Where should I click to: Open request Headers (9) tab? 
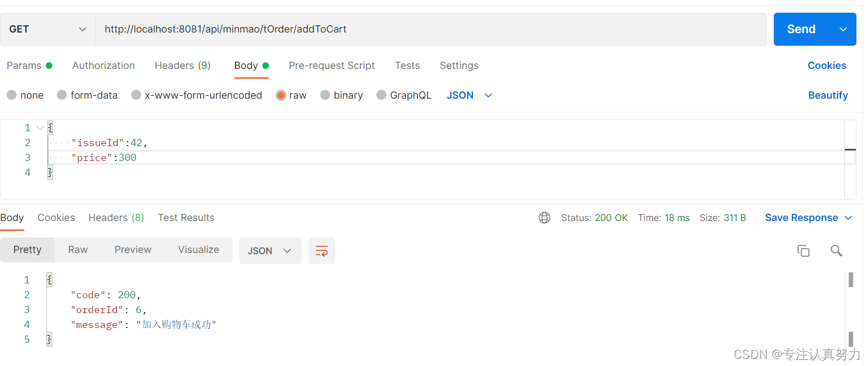[182, 66]
